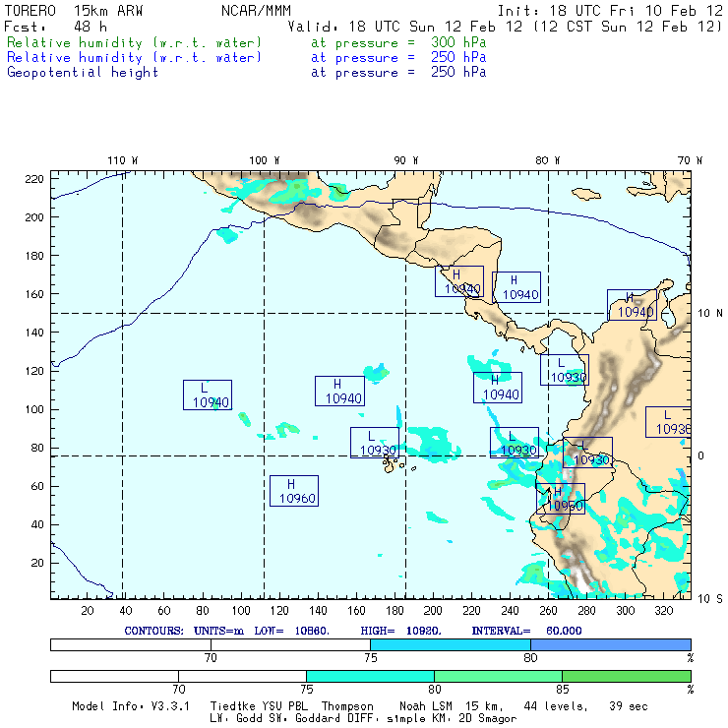Click the 'KM: 2D Smagor' text
The height and width of the screenshot is (728, 728).
pos(473,719)
